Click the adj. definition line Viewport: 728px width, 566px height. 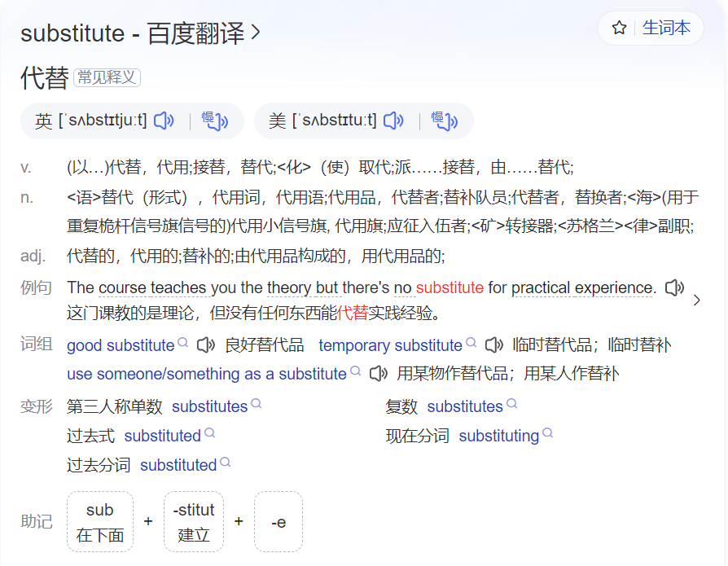(x=256, y=256)
